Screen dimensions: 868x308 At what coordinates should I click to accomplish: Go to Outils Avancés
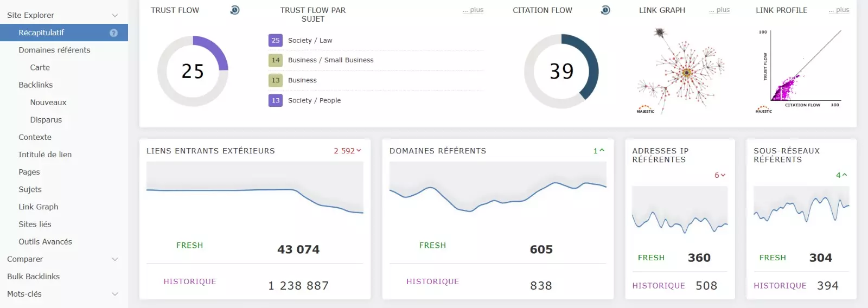tap(45, 242)
